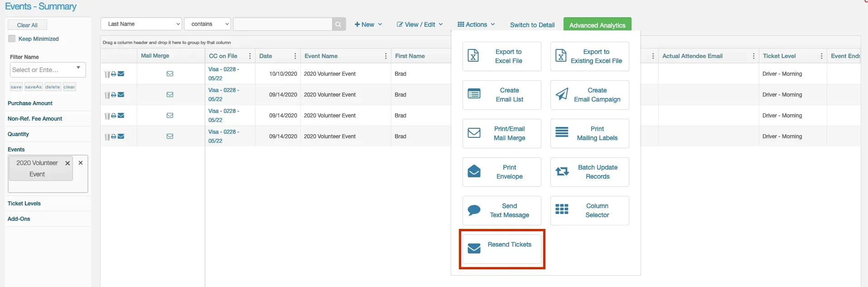Sort by Date column header

click(x=265, y=56)
